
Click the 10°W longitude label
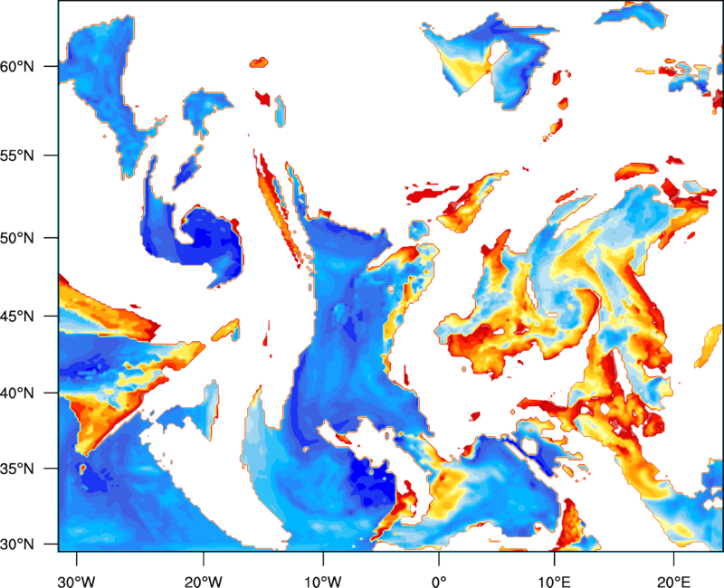coord(323,582)
